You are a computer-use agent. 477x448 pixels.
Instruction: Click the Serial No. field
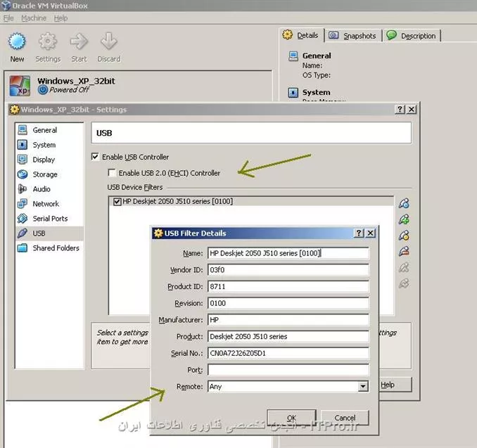288,353
